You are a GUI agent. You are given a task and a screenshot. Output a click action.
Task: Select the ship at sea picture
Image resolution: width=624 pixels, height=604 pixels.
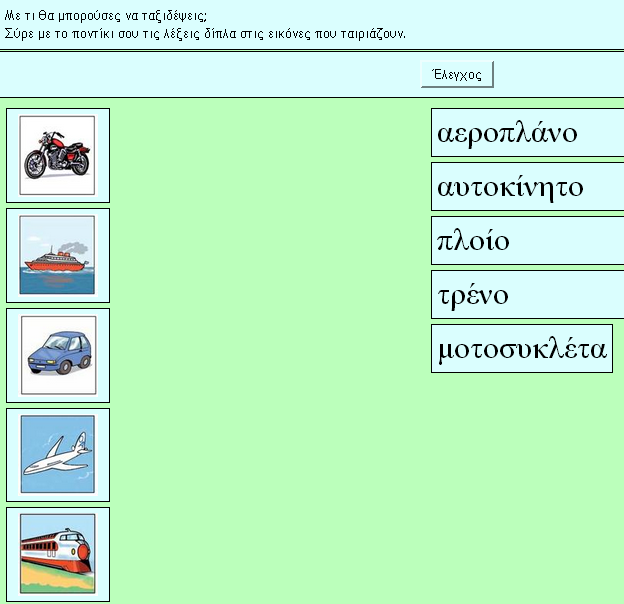(x=57, y=256)
